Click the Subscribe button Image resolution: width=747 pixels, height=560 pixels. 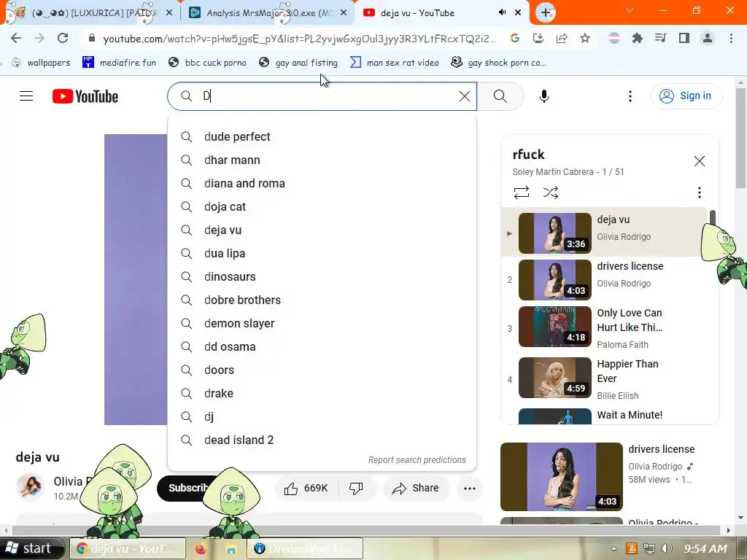(188, 488)
